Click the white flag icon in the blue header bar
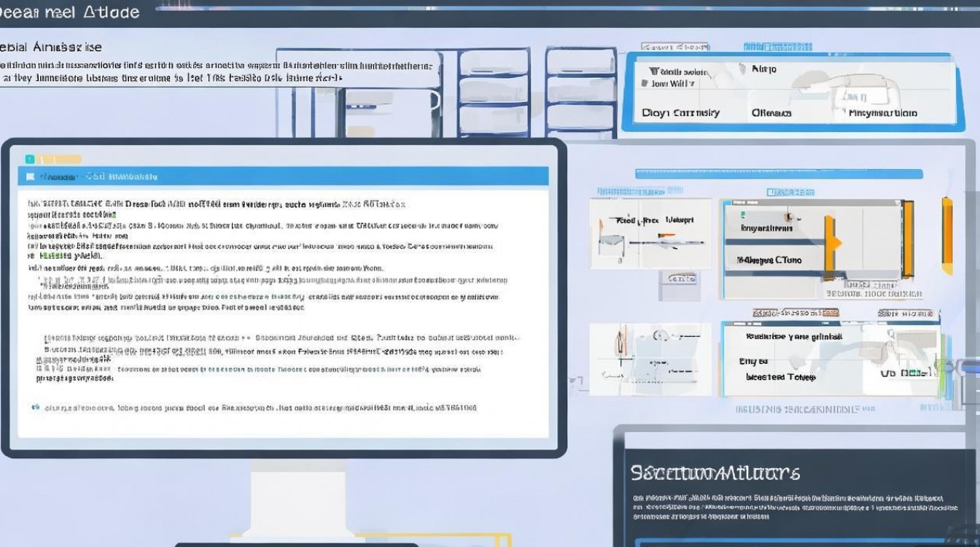This screenshot has width=980, height=547. (30, 176)
